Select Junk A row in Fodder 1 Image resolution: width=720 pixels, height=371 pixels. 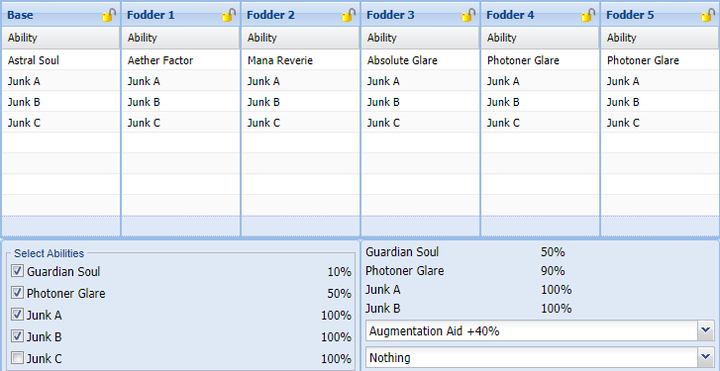180,81
